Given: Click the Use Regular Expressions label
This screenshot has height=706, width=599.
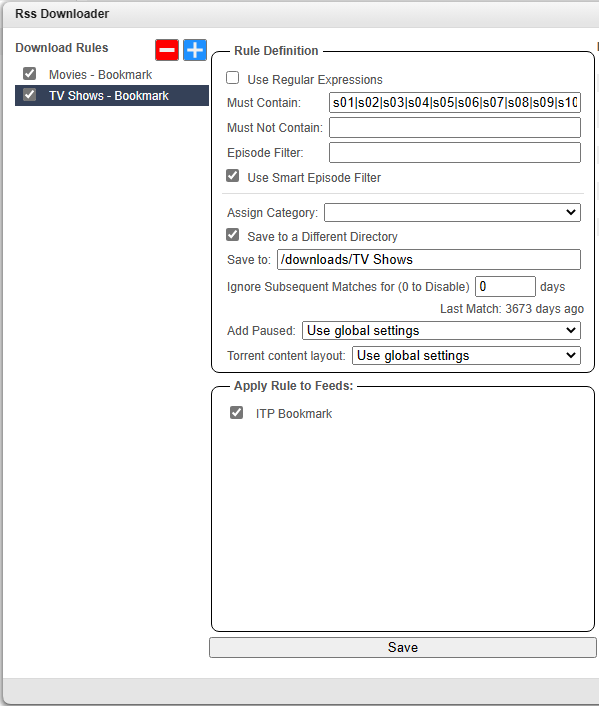Looking at the screenshot, I should click(x=315, y=80).
